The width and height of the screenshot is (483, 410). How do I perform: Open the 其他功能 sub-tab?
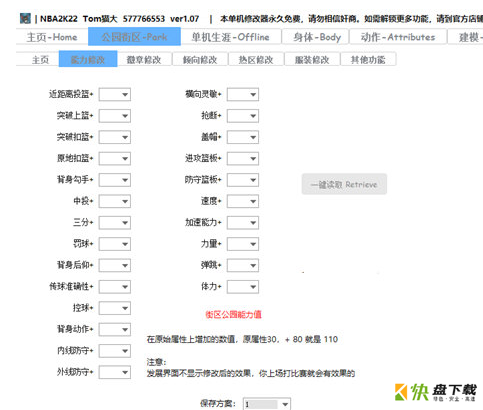click(x=368, y=60)
